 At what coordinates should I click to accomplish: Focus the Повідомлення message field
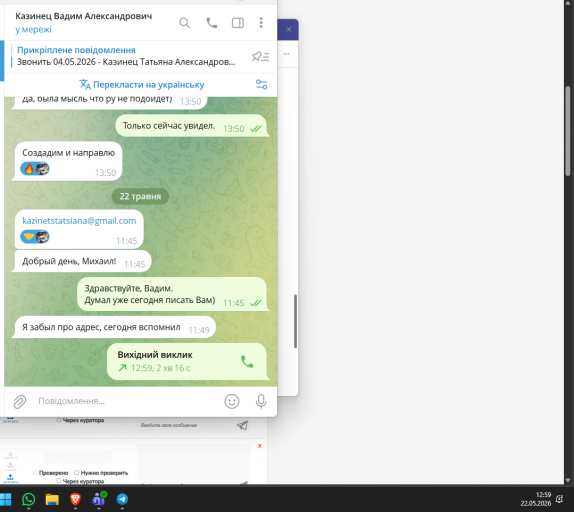(x=128, y=401)
